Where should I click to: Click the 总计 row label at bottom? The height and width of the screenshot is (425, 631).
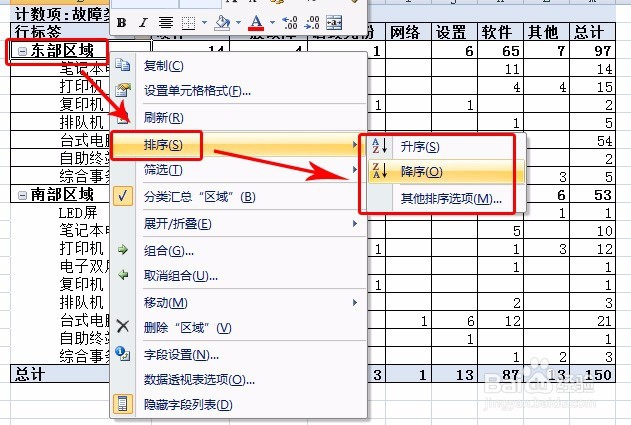click(30, 375)
